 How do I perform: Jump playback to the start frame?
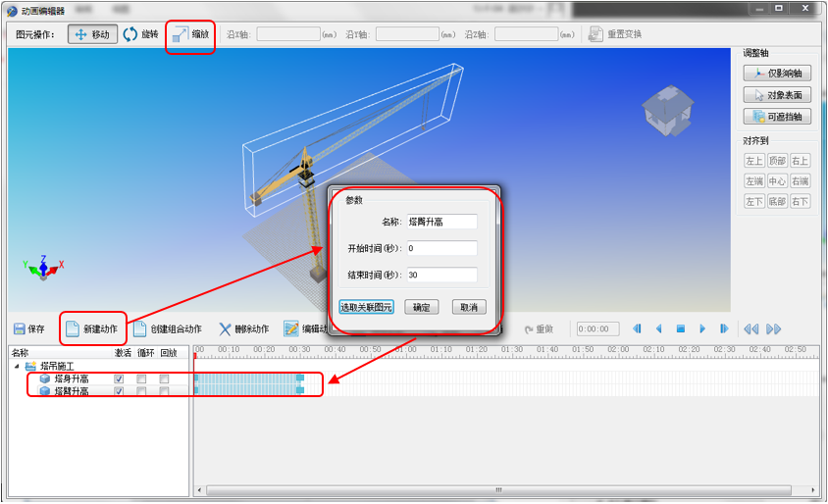637,328
